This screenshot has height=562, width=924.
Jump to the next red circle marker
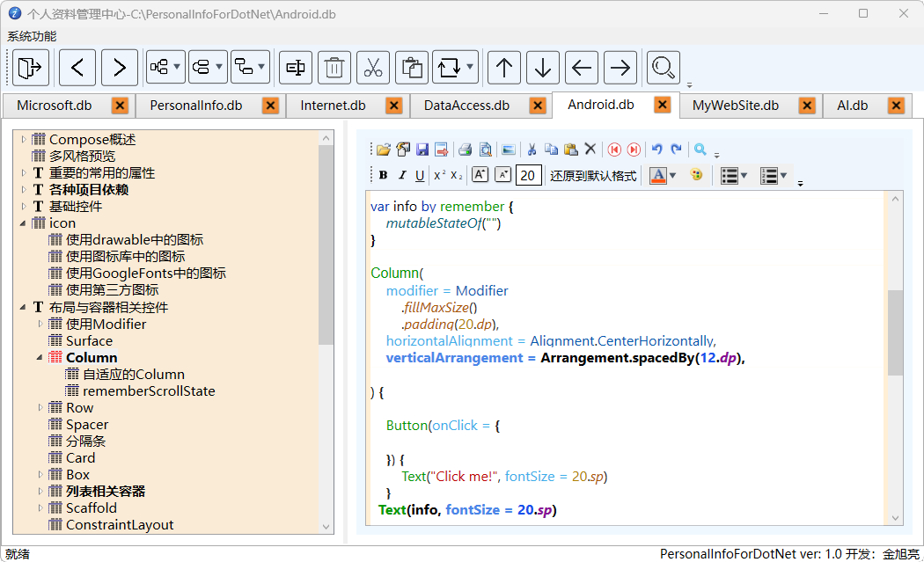(634, 150)
